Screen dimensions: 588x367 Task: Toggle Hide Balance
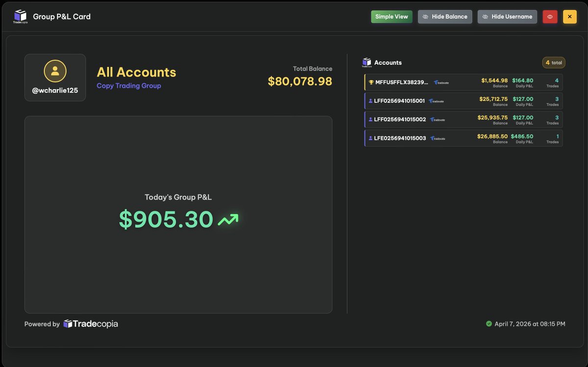pos(445,17)
